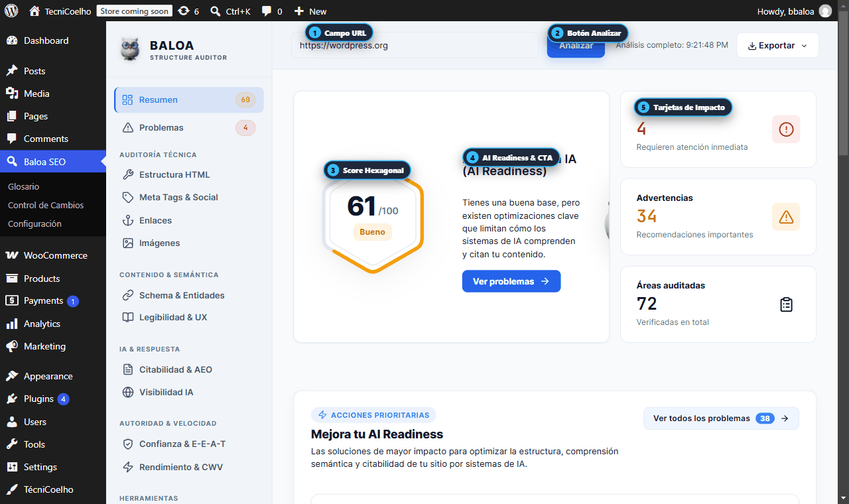The height and width of the screenshot is (504, 849).
Task: Click the Citabilidad & AEO document icon
Action: (x=128, y=369)
